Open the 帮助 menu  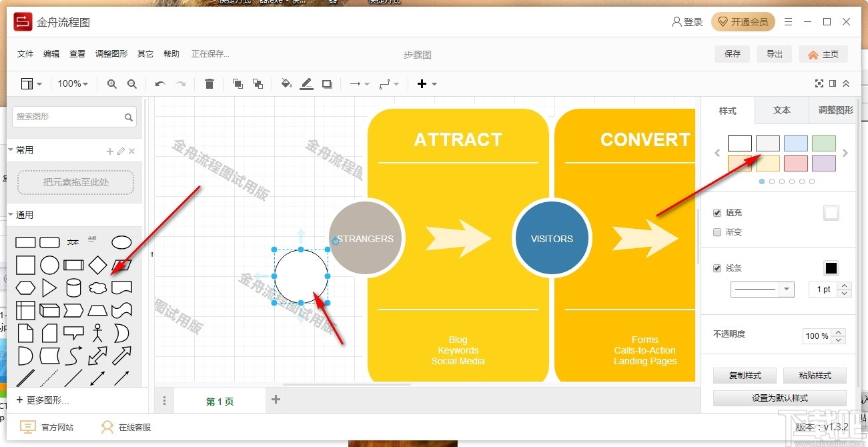tap(171, 54)
